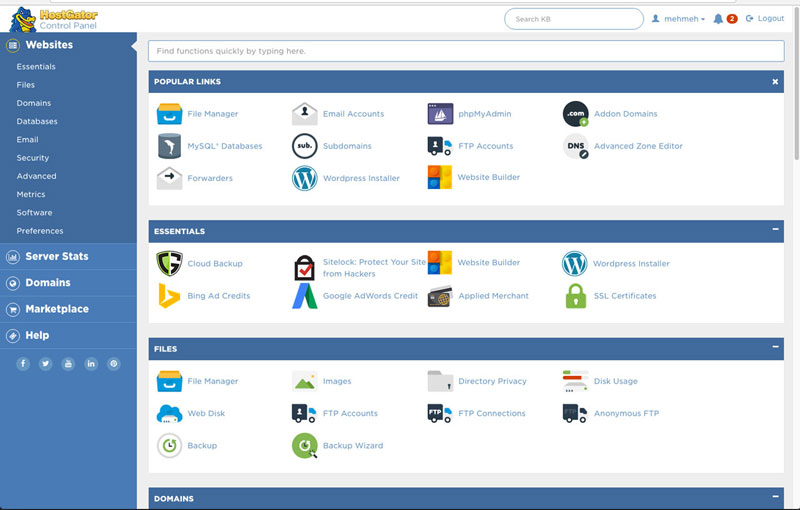Open the Facebook social icon in sidebar
The width and height of the screenshot is (800, 510).
pyautogui.click(x=23, y=364)
